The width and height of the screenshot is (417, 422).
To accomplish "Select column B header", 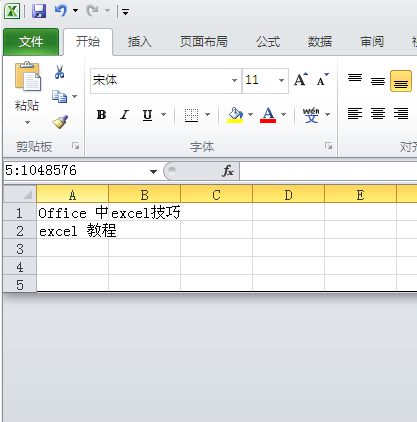I will [x=144, y=194].
